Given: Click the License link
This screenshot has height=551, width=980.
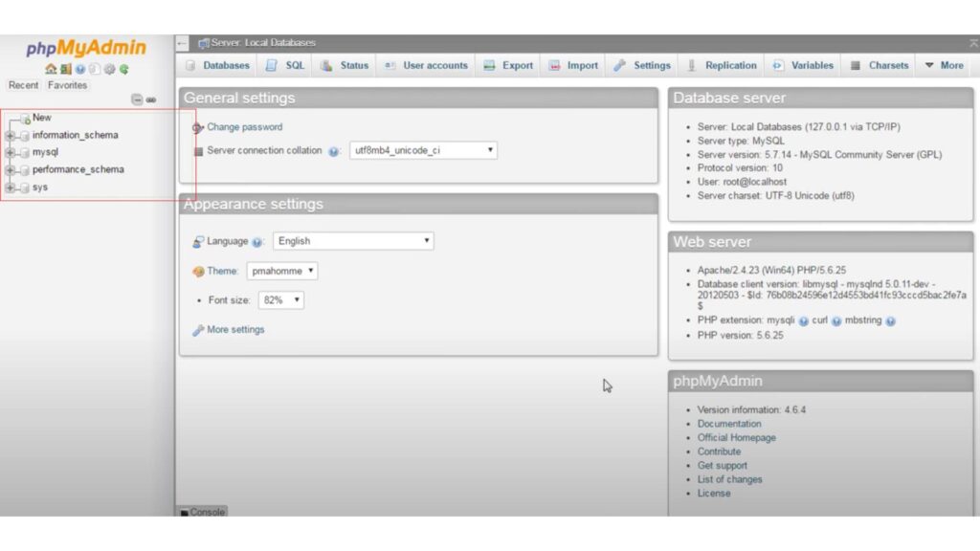Looking at the screenshot, I should click(x=714, y=494).
